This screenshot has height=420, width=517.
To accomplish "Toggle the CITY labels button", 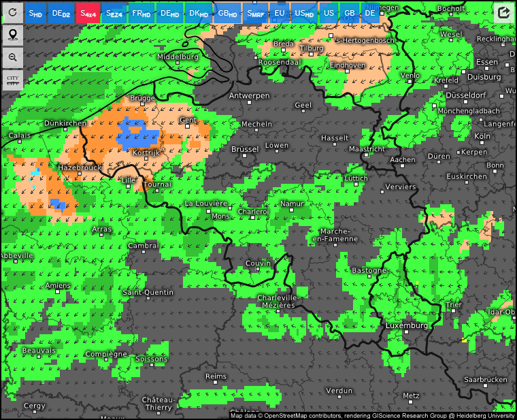I will pos(13,80).
